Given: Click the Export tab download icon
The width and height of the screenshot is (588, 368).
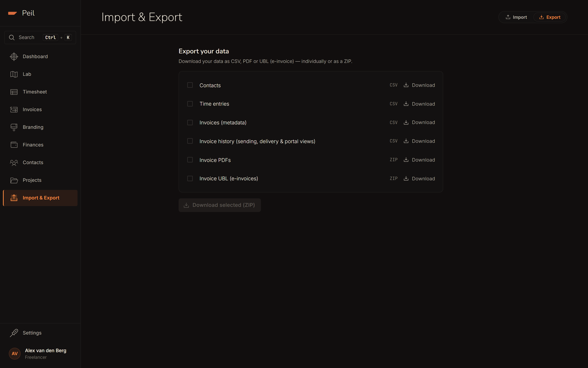Looking at the screenshot, I should click(541, 17).
